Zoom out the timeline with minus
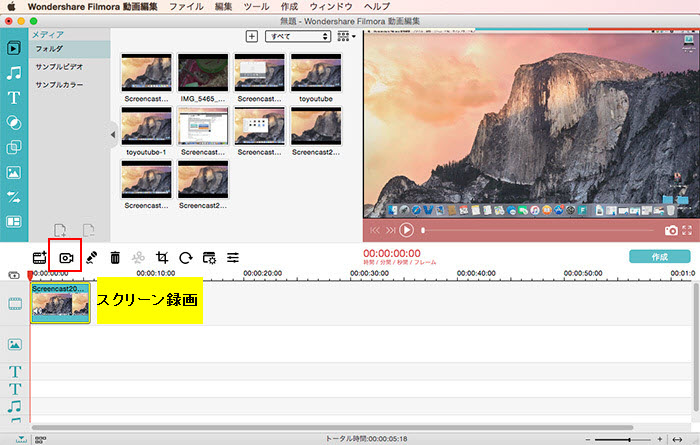This screenshot has height=445, width=700. click(x=588, y=440)
